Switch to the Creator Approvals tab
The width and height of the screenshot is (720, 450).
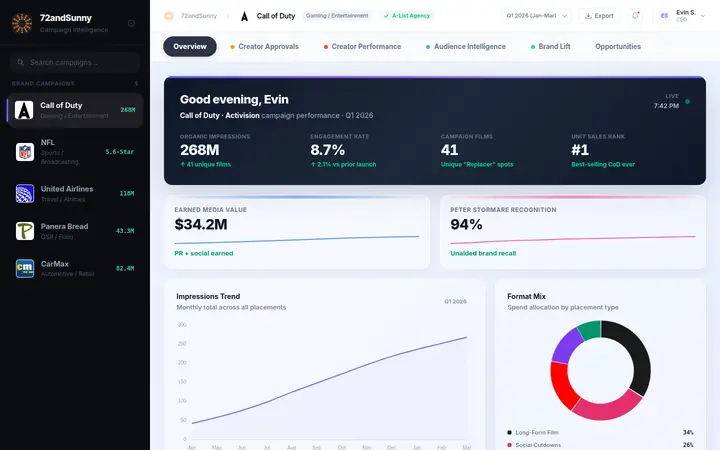pyautogui.click(x=264, y=46)
